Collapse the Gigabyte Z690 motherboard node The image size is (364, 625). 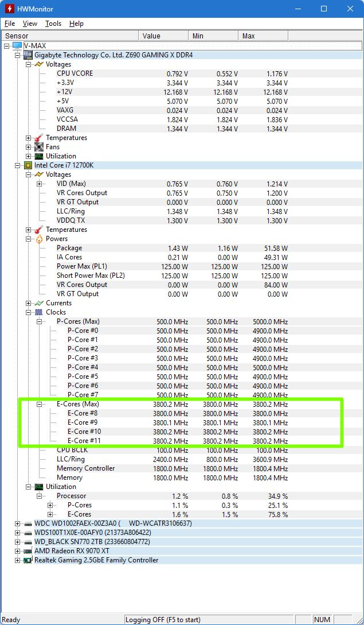(x=17, y=55)
